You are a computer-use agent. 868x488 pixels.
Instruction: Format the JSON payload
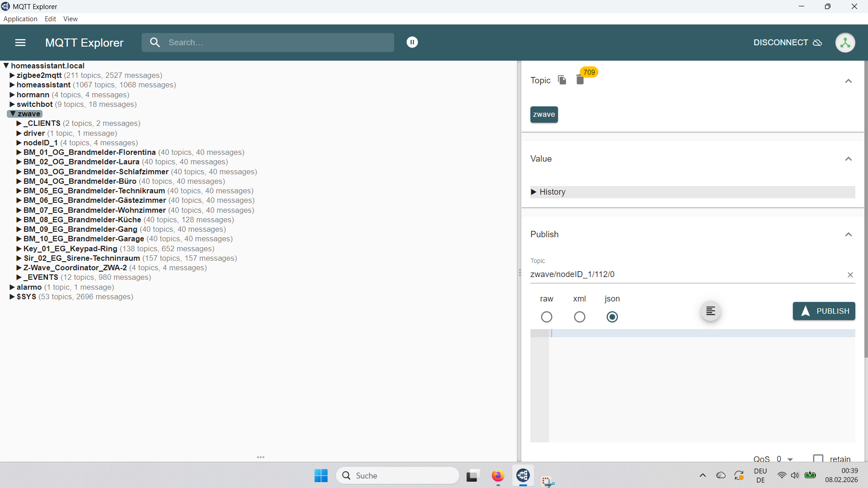711,311
